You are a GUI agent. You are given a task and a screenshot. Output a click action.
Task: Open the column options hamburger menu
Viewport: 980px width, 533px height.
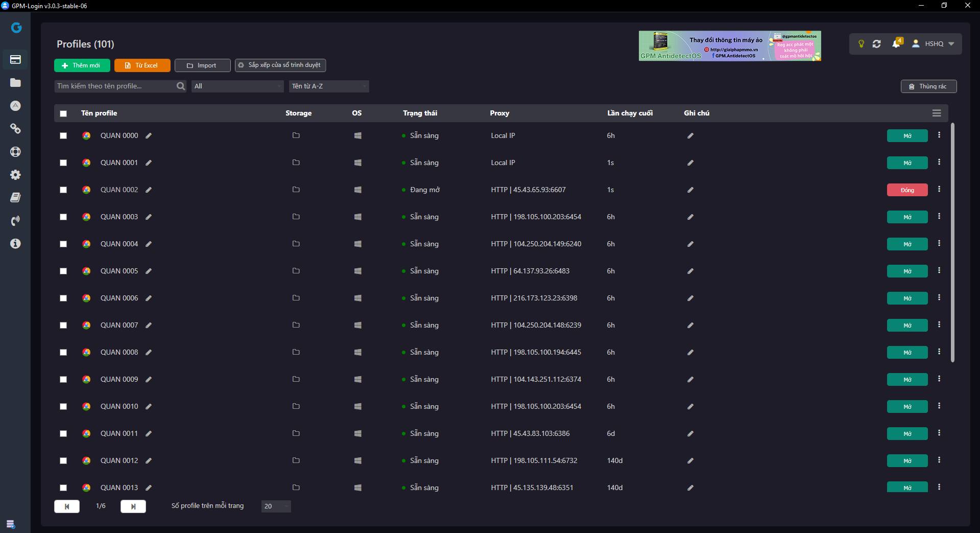tap(937, 113)
